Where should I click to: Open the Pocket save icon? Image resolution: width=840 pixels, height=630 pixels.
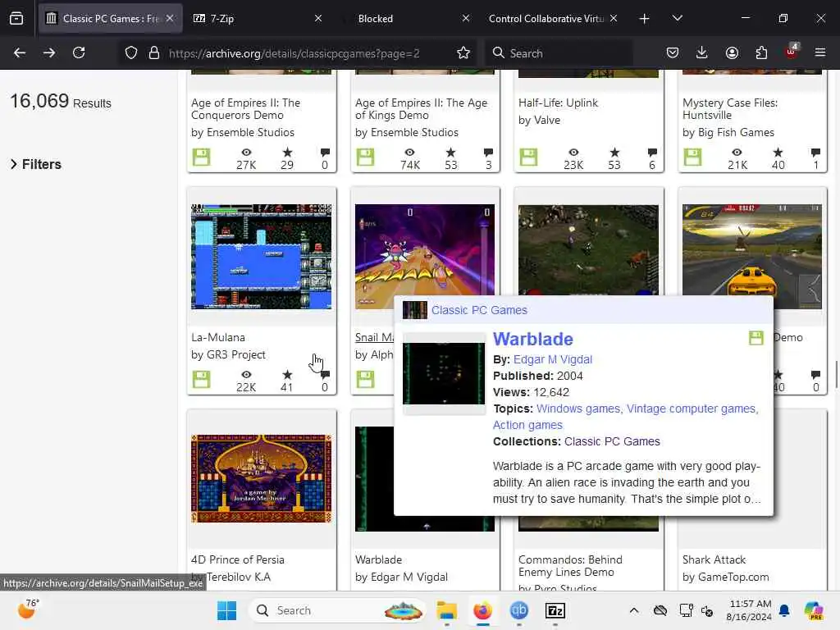(673, 52)
